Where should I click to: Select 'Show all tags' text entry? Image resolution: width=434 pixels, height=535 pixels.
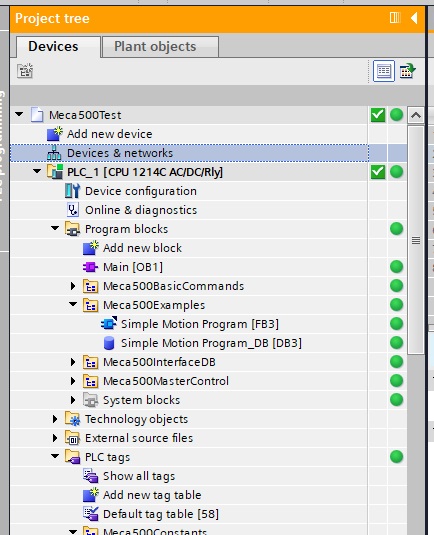click(139, 476)
